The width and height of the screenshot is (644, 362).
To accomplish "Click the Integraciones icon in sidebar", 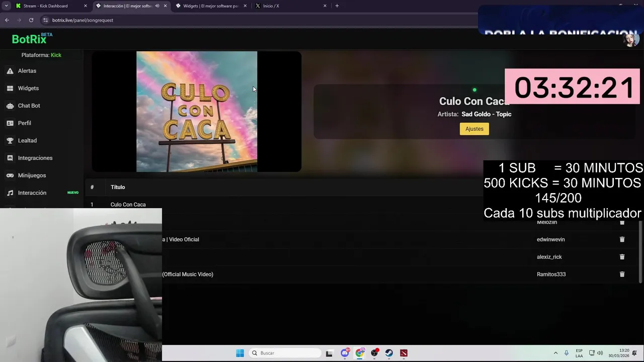I will [x=10, y=158].
